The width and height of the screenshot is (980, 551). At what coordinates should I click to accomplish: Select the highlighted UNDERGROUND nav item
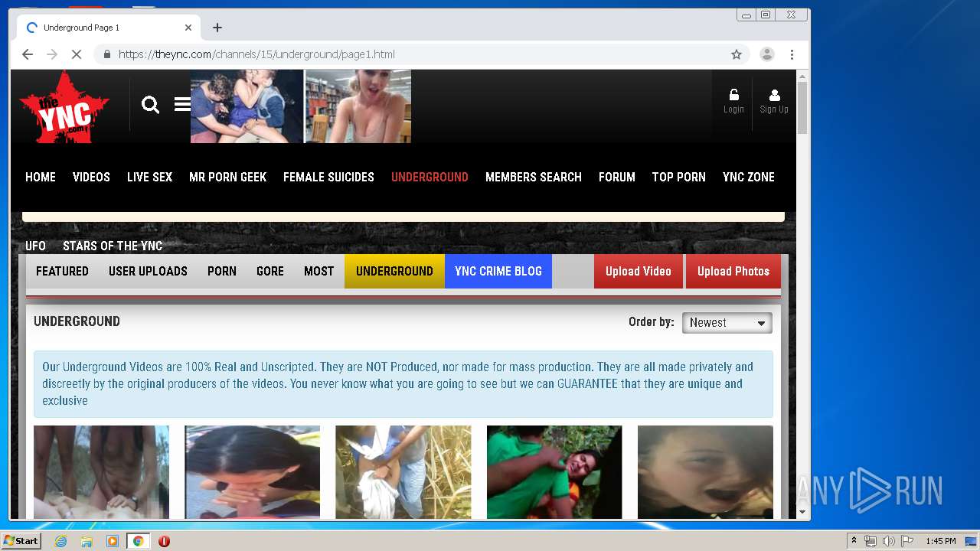430,177
